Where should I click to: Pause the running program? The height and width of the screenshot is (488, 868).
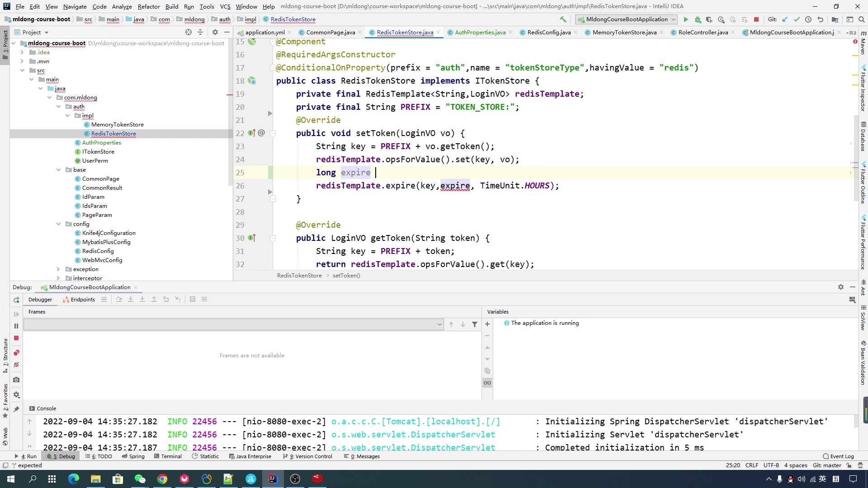click(x=16, y=326)
